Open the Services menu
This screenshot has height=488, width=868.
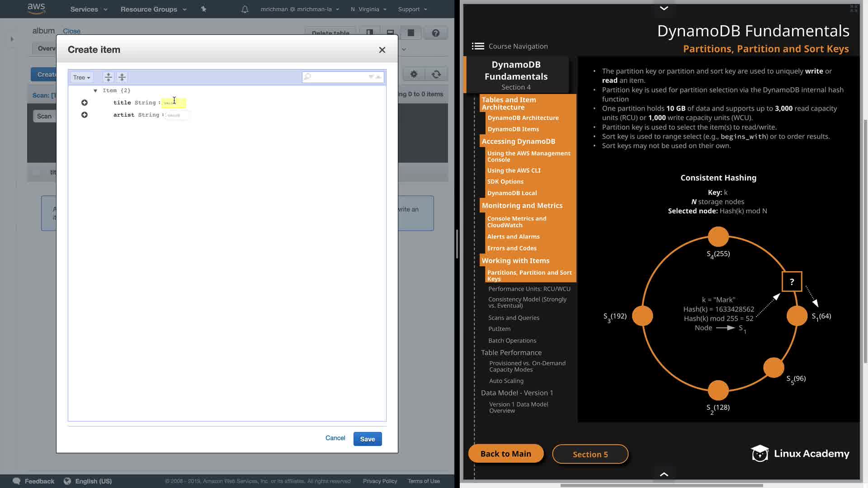[89, 9]
